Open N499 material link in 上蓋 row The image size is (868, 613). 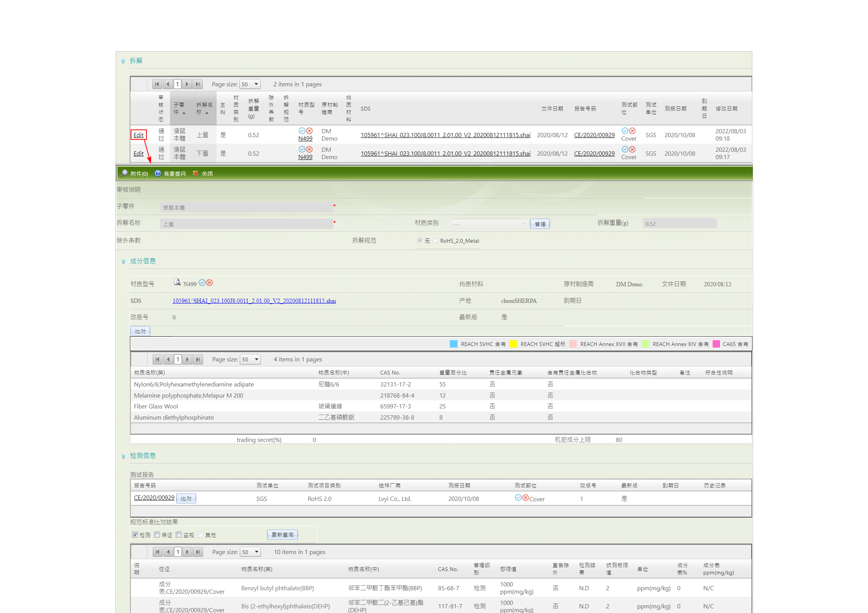coord(305,138)
